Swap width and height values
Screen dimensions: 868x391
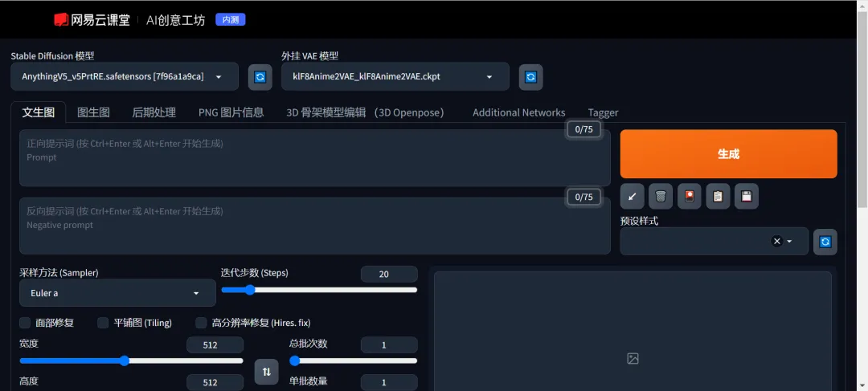(x=266, y=372)
